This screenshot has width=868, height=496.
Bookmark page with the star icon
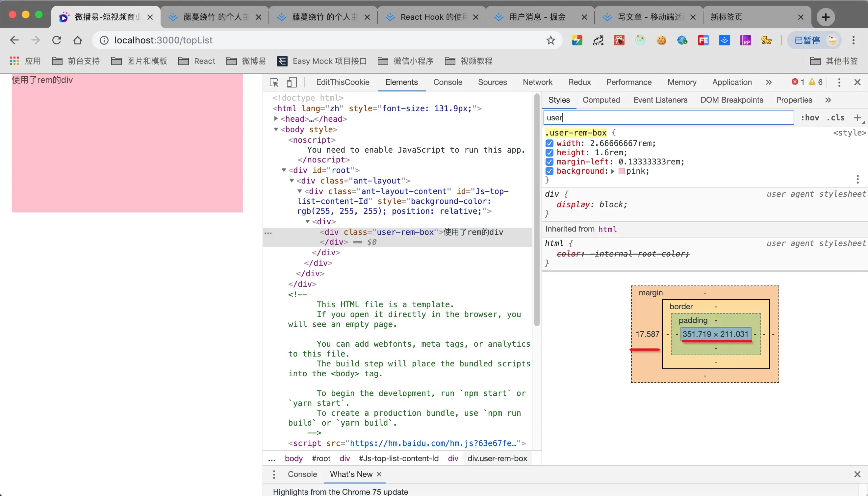pyautogui.click(x=551, y=40)
